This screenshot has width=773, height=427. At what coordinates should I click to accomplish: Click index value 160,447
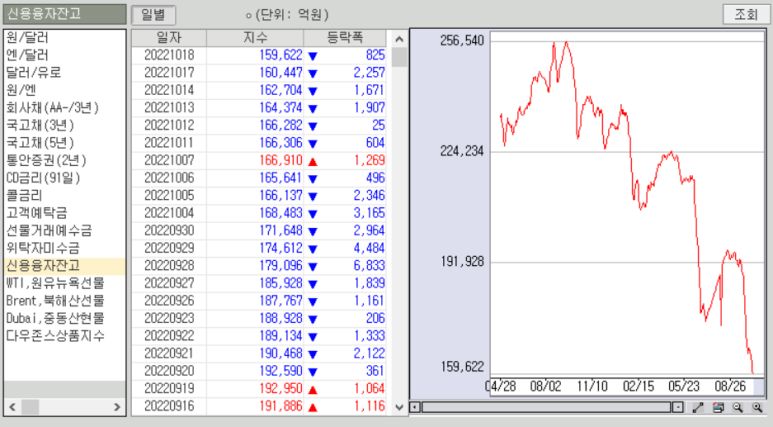point(281,72)
